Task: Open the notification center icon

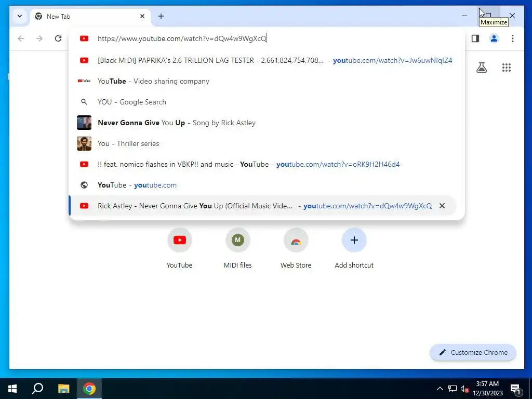Action: 515,389
